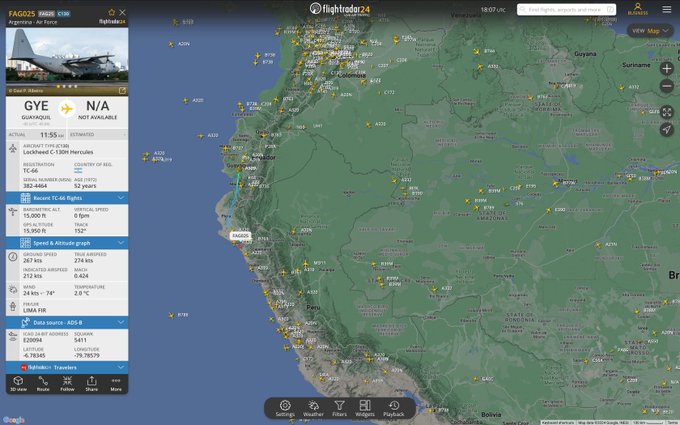
Task: Click temperature 2.0 °C value
Action: click(x=82, y=293)
